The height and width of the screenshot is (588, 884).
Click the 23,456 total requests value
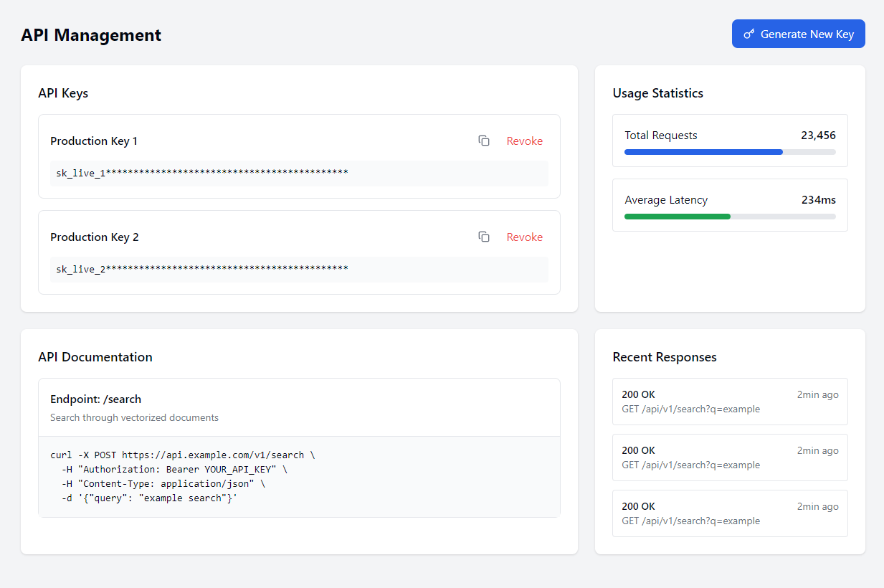(x=818, y=136)
